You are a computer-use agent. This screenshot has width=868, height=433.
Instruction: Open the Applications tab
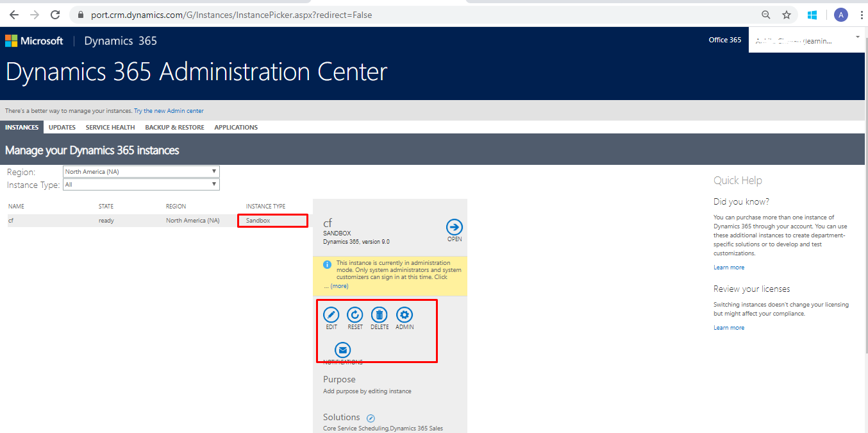click(x=236, y=127)
